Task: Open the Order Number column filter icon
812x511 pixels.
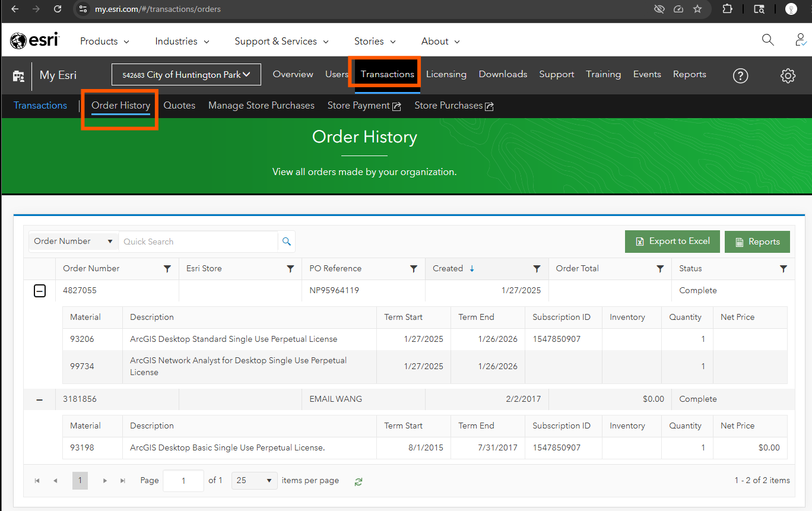Action: click(x=167, y=269)
